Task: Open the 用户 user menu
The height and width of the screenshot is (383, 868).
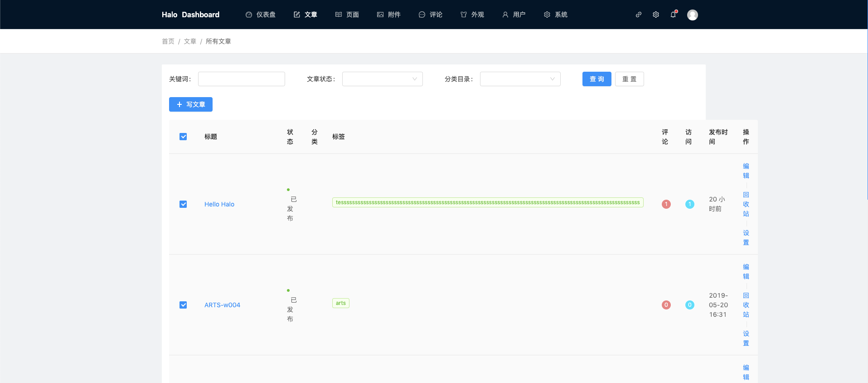Action: [x=514, y=15]
